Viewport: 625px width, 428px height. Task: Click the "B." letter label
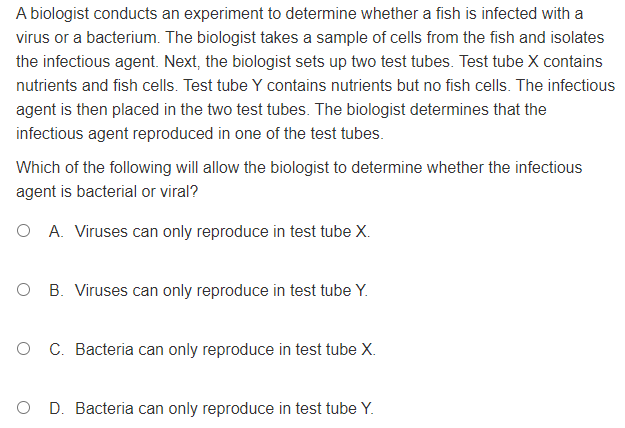point(57,291)
